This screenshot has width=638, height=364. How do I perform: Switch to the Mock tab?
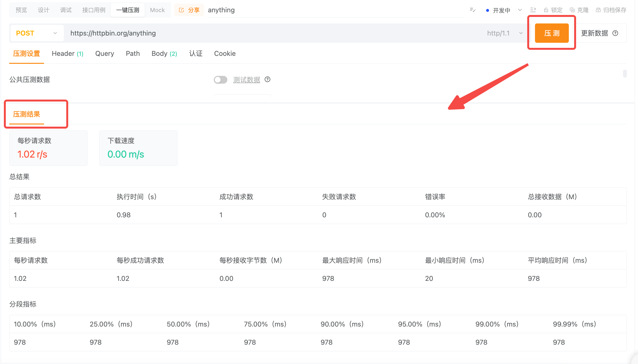click(x=157, y=10)
